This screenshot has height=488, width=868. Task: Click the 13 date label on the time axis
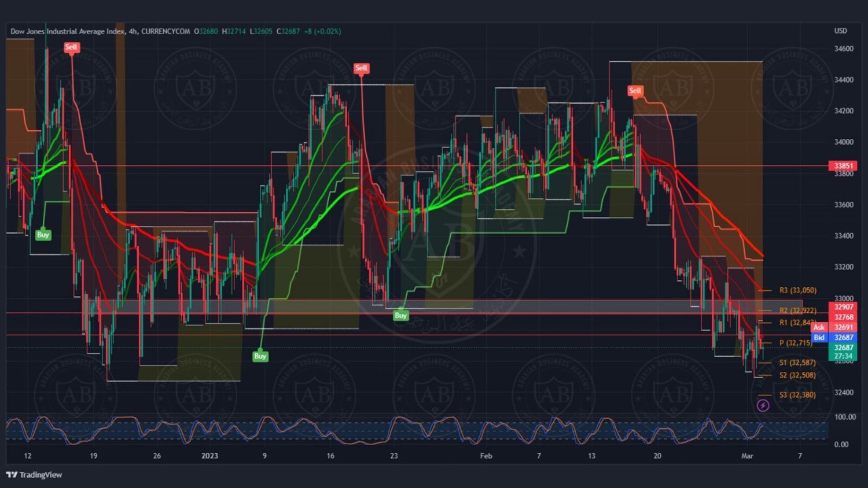(591, 456)
